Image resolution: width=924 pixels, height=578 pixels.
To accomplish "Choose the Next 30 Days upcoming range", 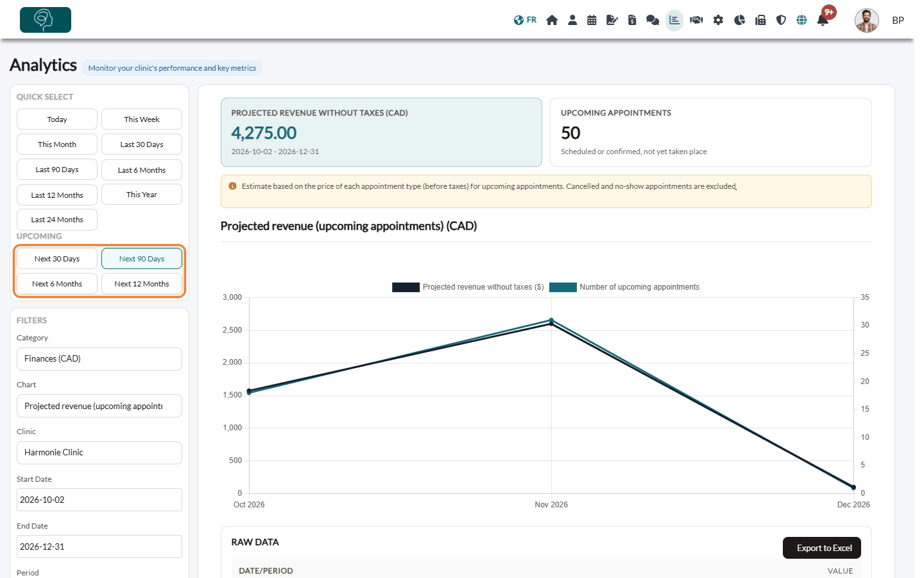I will coord(57,259).
